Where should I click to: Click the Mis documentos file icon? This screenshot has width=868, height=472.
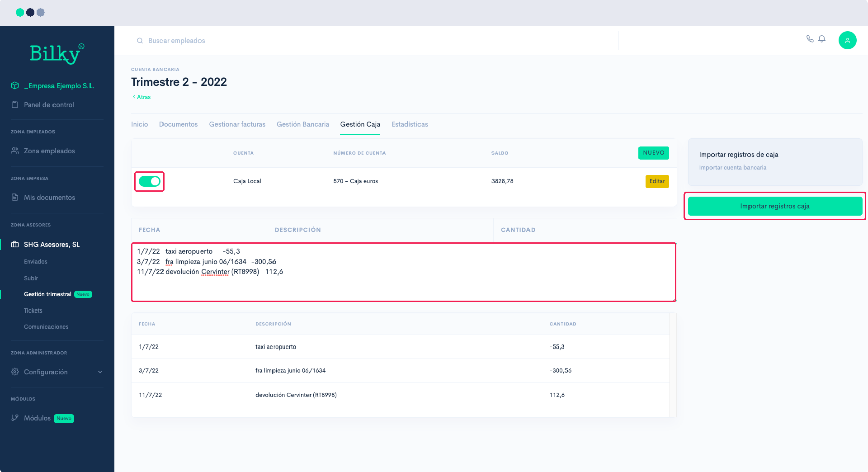tap(15, 197)
